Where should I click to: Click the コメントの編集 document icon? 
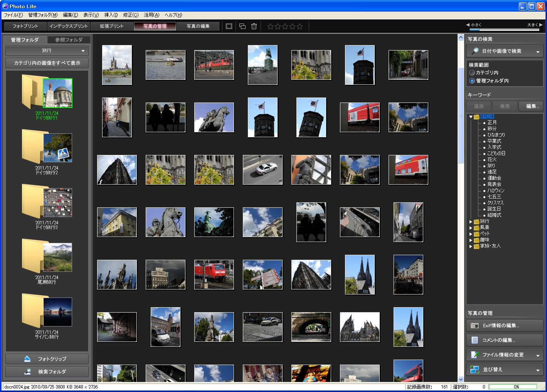point(475,340)
